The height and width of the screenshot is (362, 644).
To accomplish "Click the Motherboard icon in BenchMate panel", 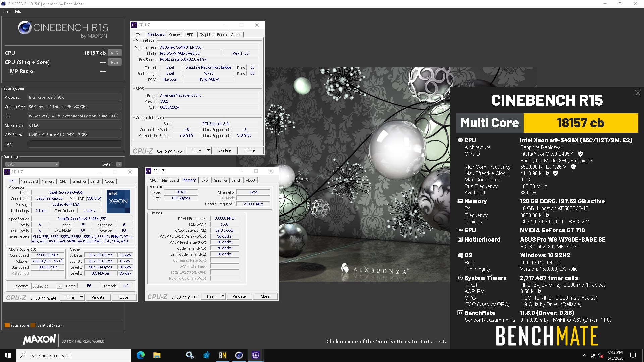I will coord(460,239).
